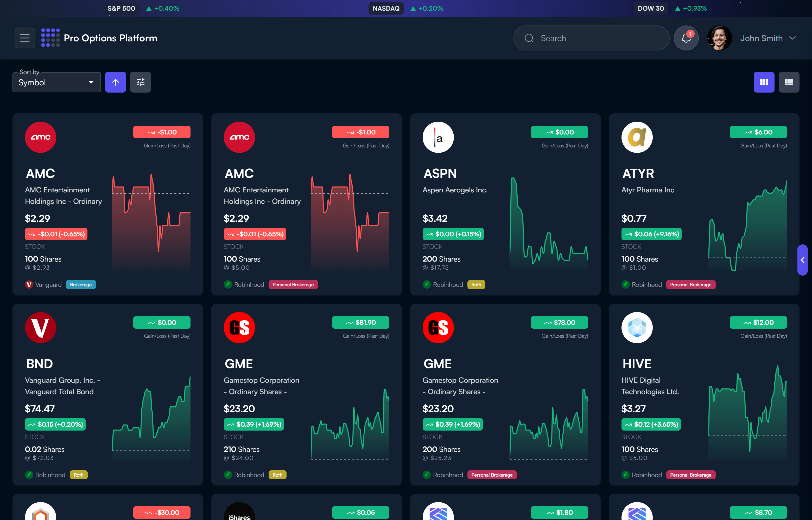The width and height of the screenshot is (812, 520).
Task: Open the Sort by Symbol dropdown
Action: pos(56,82)
